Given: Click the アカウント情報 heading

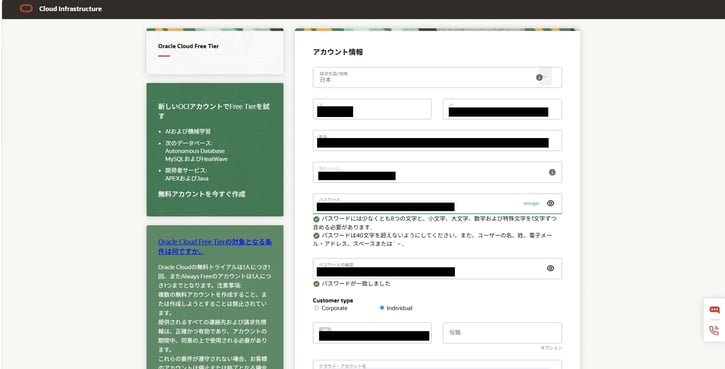Looking at the screenshot, I should pyautogui.click(x=338, y=52).
